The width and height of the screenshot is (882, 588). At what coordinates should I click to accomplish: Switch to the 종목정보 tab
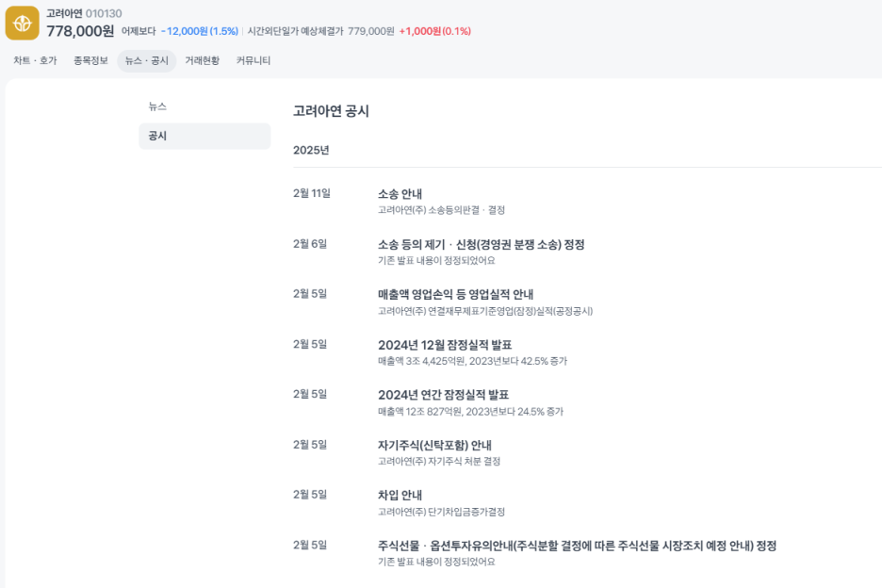click(90, 60)
